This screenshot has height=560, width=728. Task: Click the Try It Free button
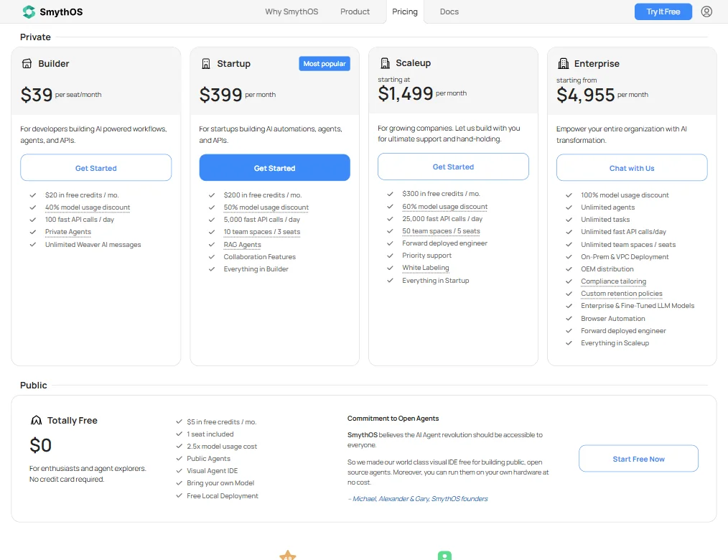click(663, 11)
